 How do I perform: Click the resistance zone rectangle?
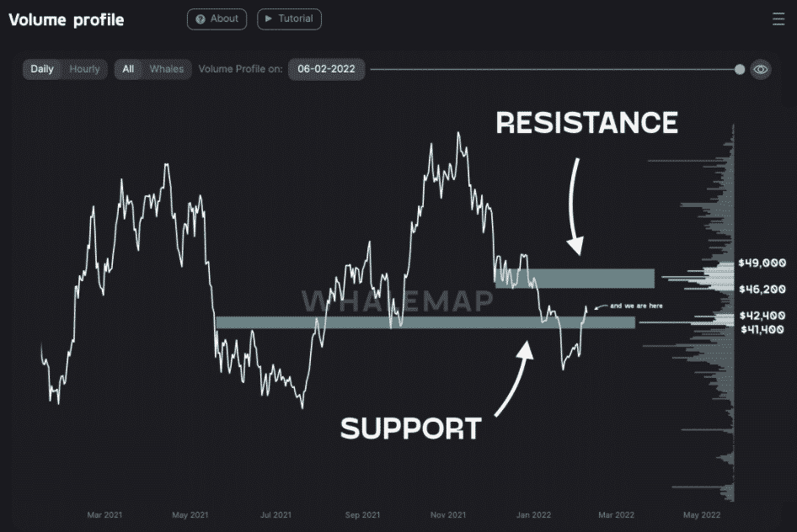575,278
